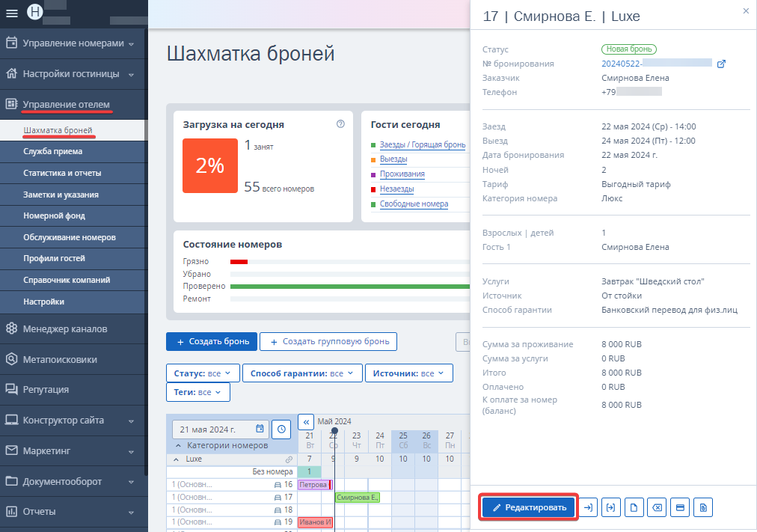Open the Проживания link
The height and width of the screenshot is (532, 757).
[x=402, y=174]
